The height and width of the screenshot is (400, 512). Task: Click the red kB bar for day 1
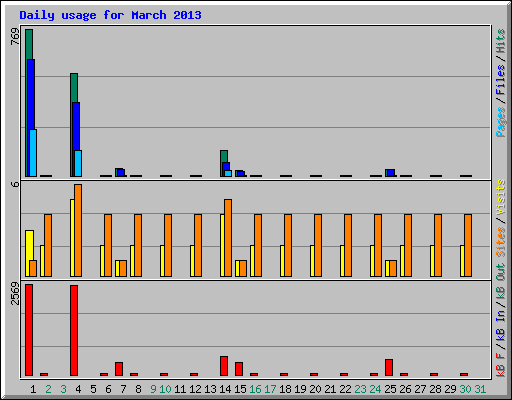[29, 330]
